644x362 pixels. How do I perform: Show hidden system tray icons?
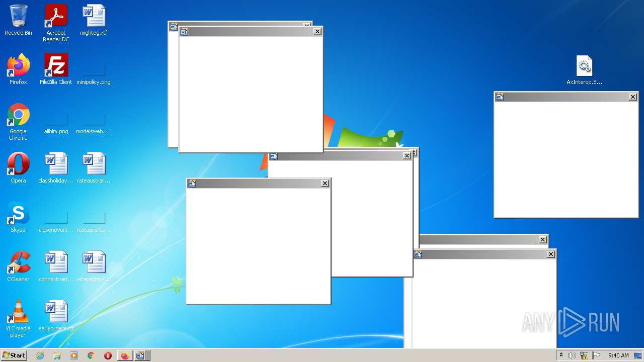(x=561, y=355)
